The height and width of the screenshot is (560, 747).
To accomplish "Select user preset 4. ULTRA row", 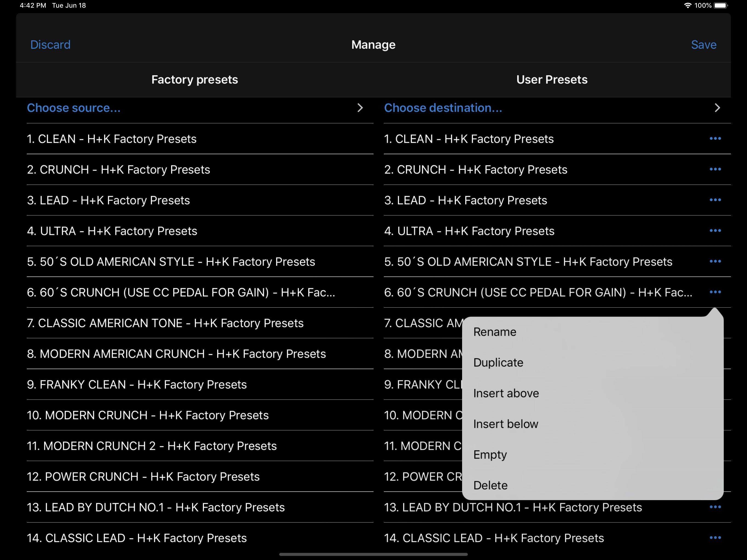I will 557,231.
